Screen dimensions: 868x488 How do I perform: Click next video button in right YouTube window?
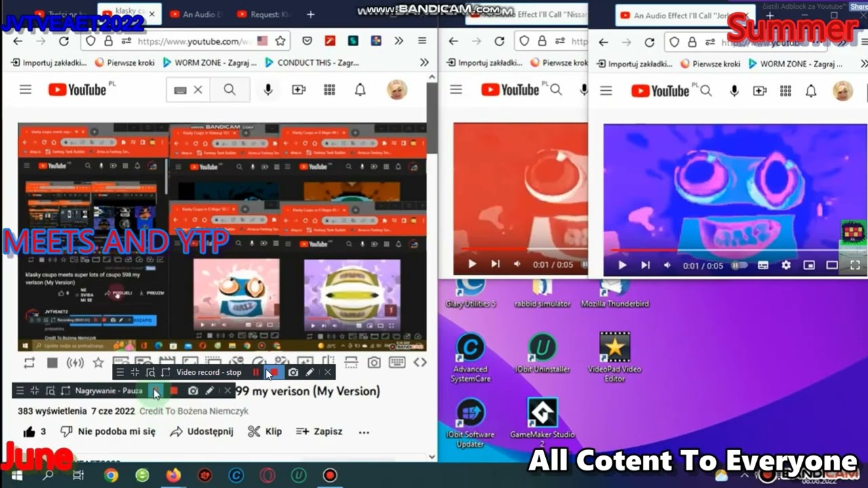click(645, 266)
